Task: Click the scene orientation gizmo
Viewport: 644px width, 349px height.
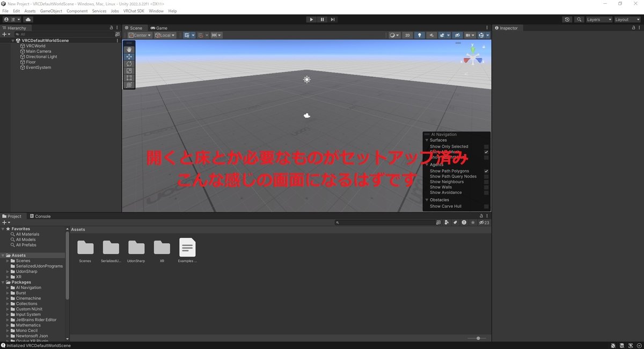Action: click(x=473, y=56)
